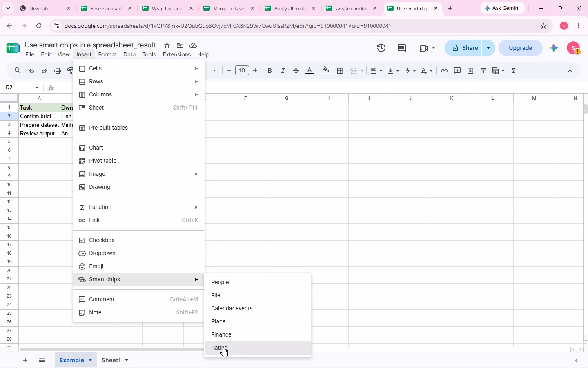Choose Dropdown in Insert menu

(139, 253)
